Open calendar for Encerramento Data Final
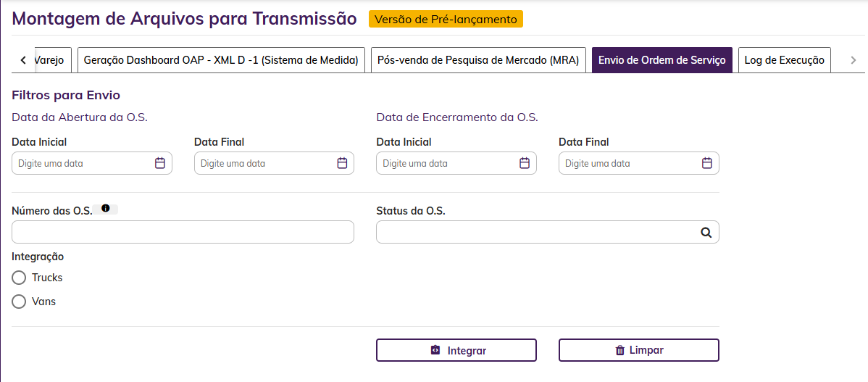This screenshot has height=382, width=868. tap(707, 163)
